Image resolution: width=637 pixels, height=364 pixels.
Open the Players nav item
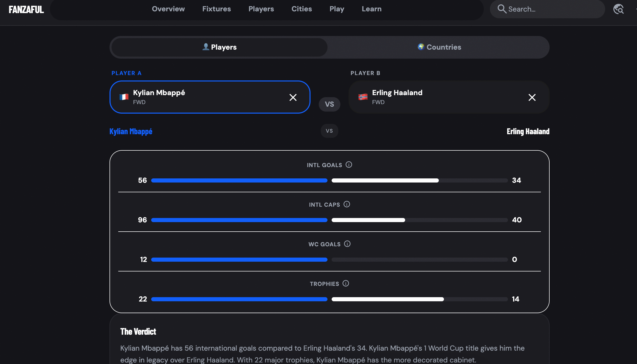pos(261,9)
